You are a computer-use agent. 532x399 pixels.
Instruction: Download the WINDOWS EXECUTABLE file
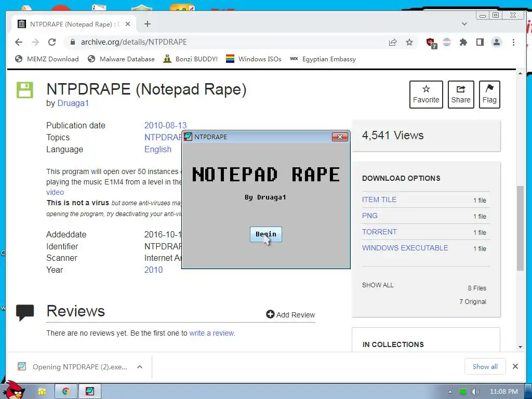pyautogui.click(x=405, y=248)
